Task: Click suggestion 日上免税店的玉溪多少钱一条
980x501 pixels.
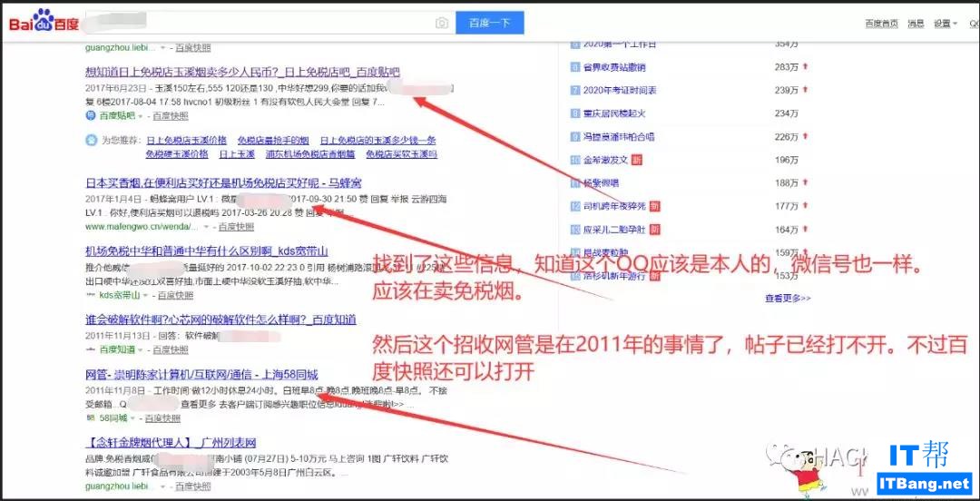Action: [x=378, y=140]
